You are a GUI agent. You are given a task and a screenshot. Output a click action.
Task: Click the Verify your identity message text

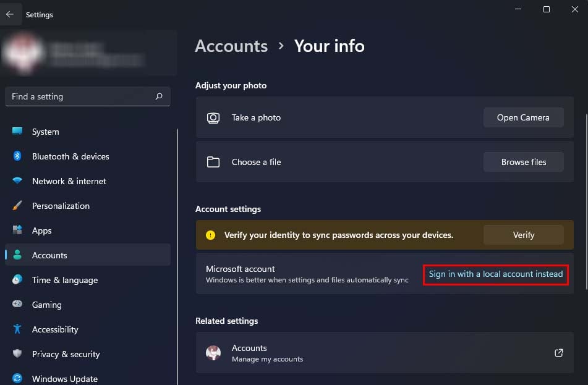click(339, 235)
